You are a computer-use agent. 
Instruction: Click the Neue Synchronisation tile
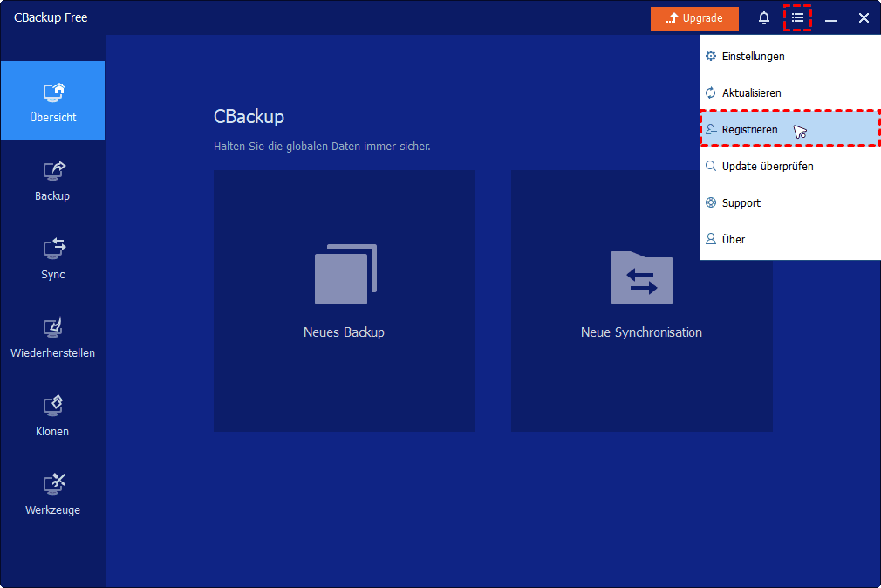[x=641, y=301]
